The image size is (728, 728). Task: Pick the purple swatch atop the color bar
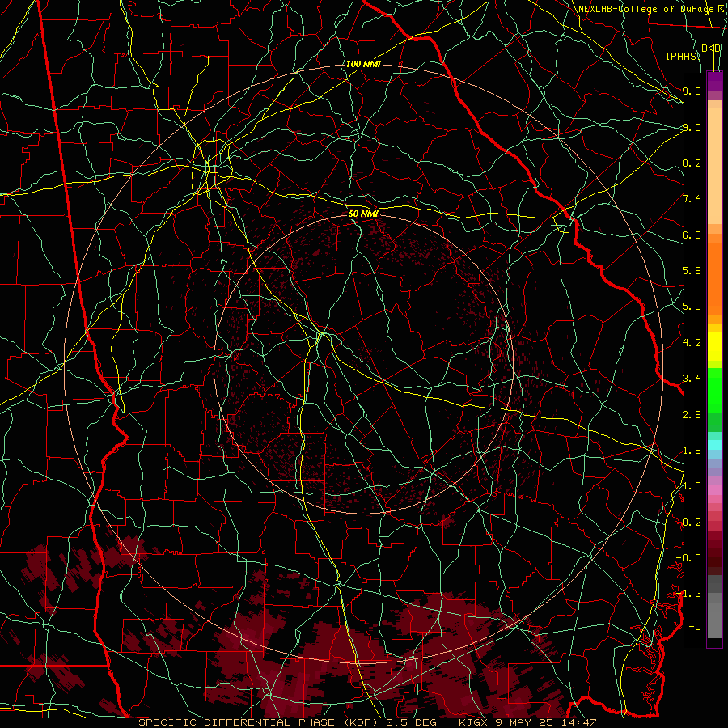click(x=714, y=81)
